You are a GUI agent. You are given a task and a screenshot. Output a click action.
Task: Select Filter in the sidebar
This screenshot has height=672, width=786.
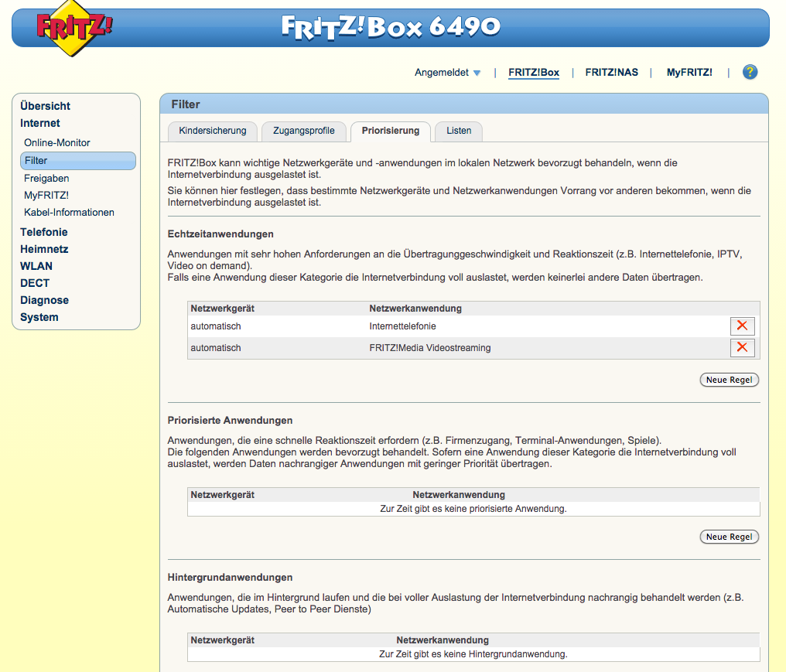pyautogui.click(x=77, y=161)
